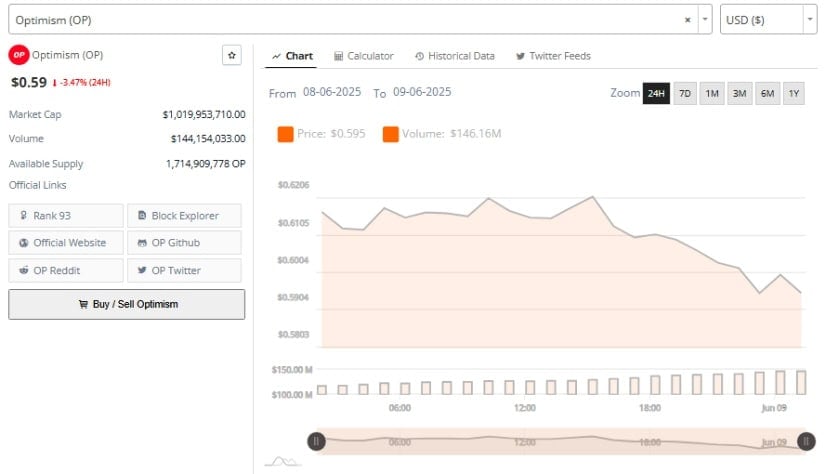Open the Twitter Feeds tab
825x474 pixels.
(x=553, y=56)
